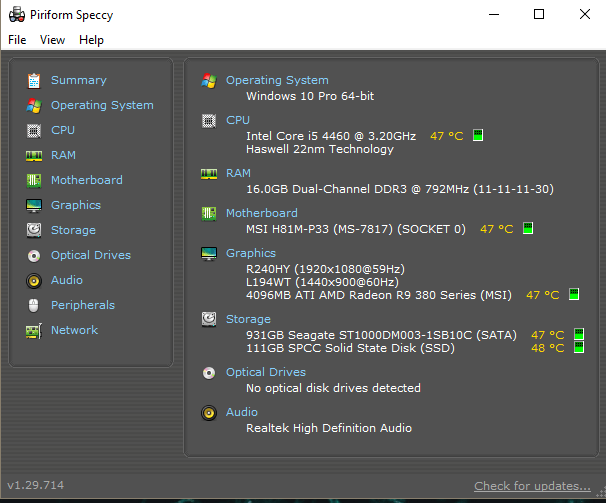Open the Help menu
This screenshot has width=606, height=503.
tap(91, 40)
